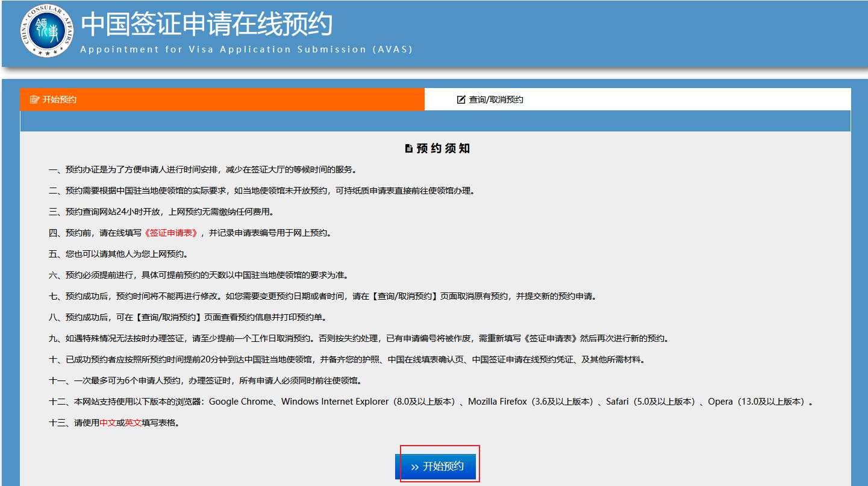The image size is (868, 486).
Task: Click the China Consular Affairs logo
Action: point(47,33)
